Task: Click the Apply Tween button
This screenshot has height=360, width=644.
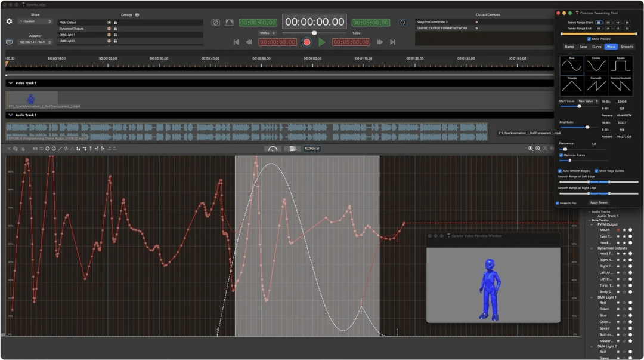Action: pos(599,202)
